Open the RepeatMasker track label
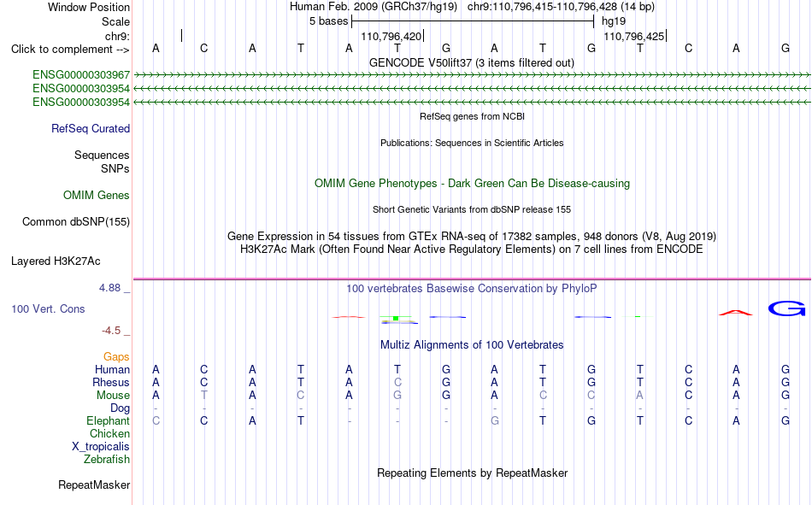 pyautogui.click(x=94, y=484)
